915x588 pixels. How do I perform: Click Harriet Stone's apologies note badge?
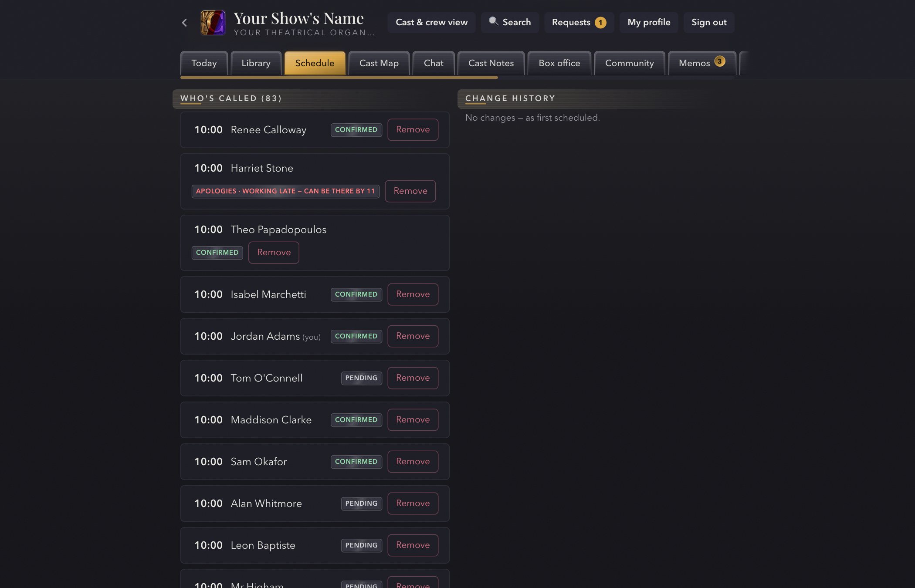pyautogui.click(x=285, y=191)
